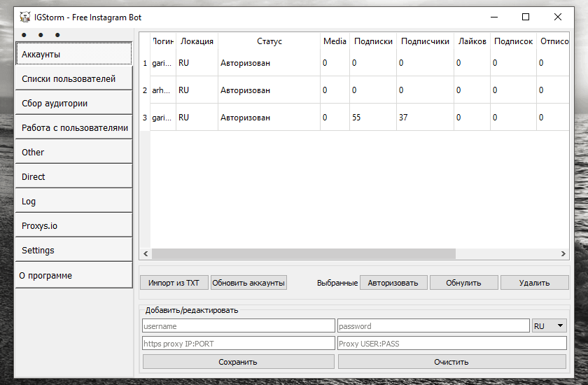This screenshot has width=588, height=385.
Task: Open the О программе tab
Action: click(74, 276)
